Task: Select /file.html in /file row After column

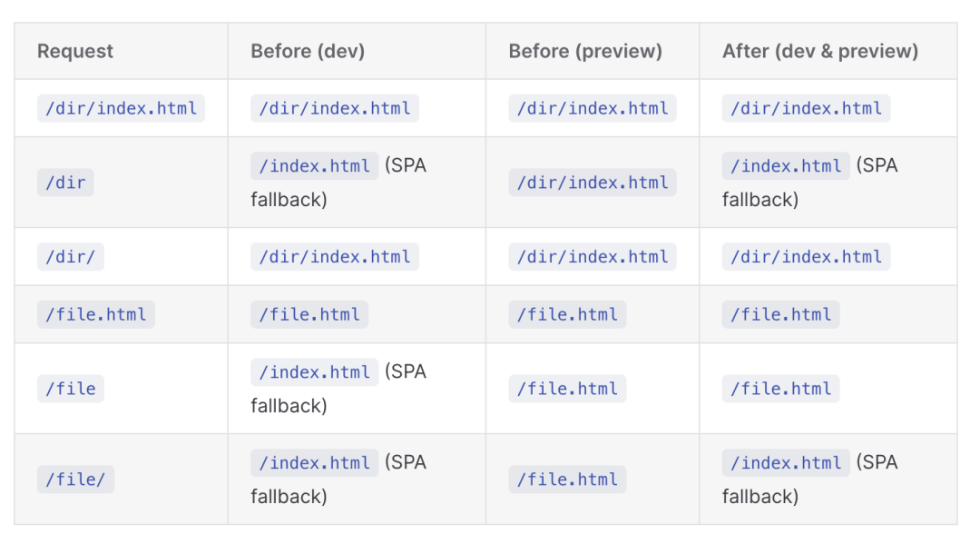Action: pos(780,389)
